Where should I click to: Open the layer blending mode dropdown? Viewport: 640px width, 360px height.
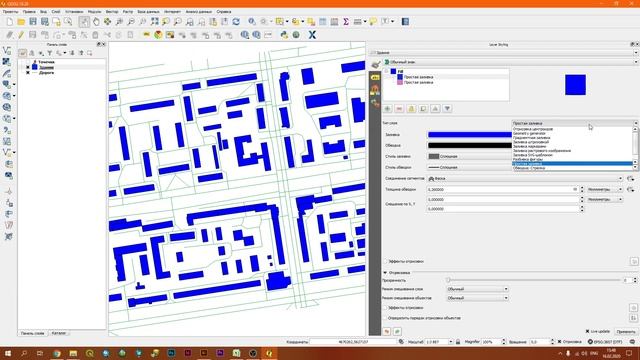tap(478, 289)
